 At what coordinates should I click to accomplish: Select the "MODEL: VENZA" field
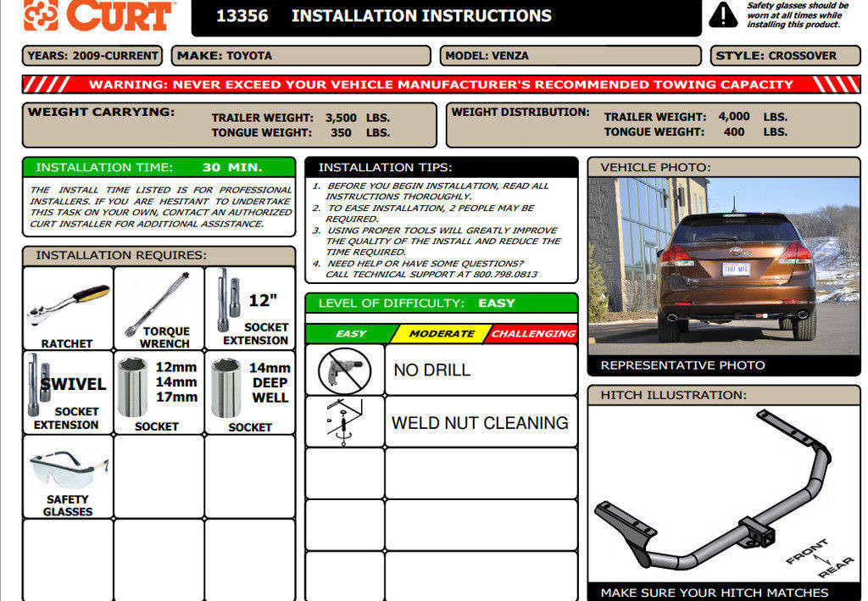pos(570,56)
